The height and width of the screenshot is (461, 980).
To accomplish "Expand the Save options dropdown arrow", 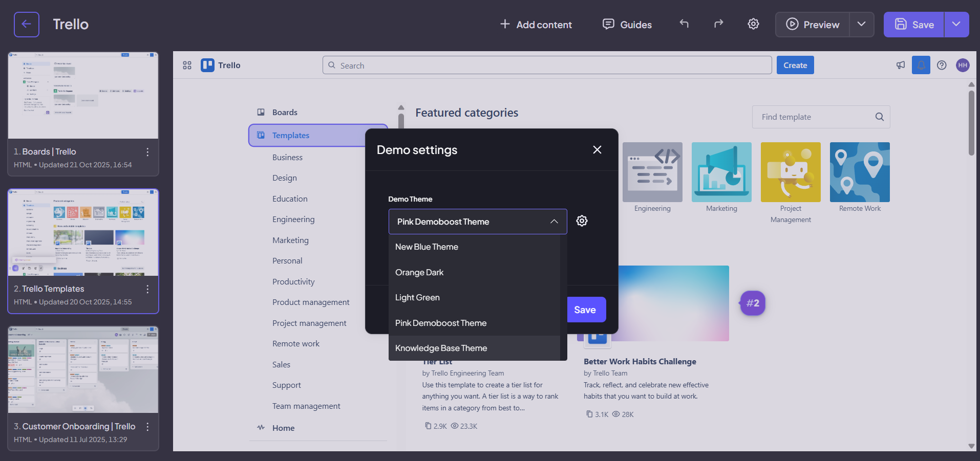I will [956, 25].
